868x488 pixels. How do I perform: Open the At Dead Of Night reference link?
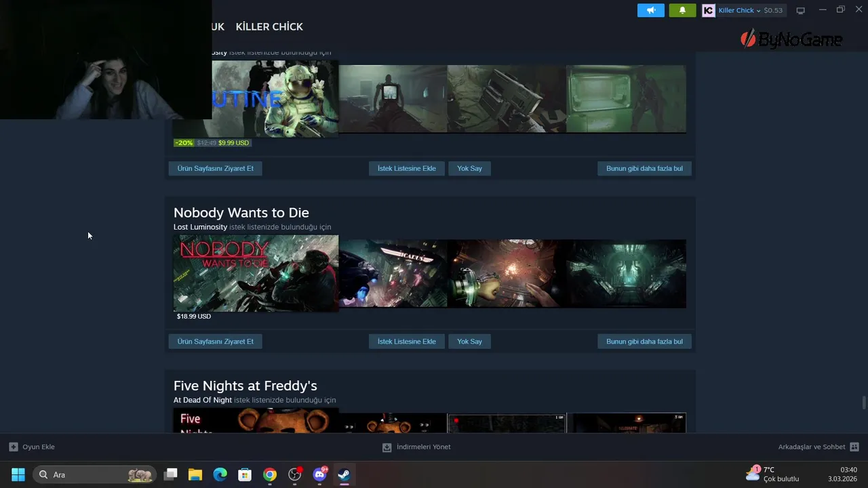click(202, 401)
